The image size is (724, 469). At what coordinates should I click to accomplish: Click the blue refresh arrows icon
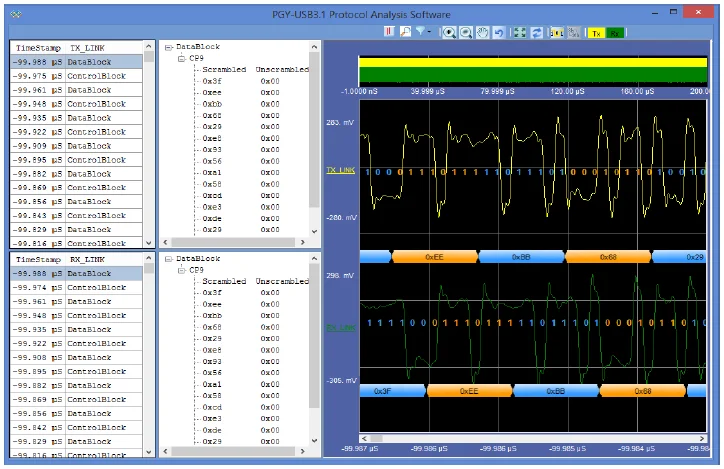click(536, 32)
